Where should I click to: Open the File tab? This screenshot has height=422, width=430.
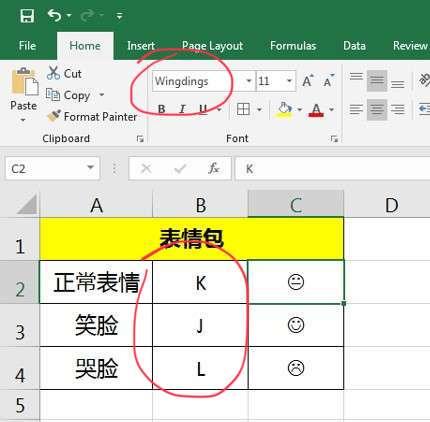pos(27,46)
